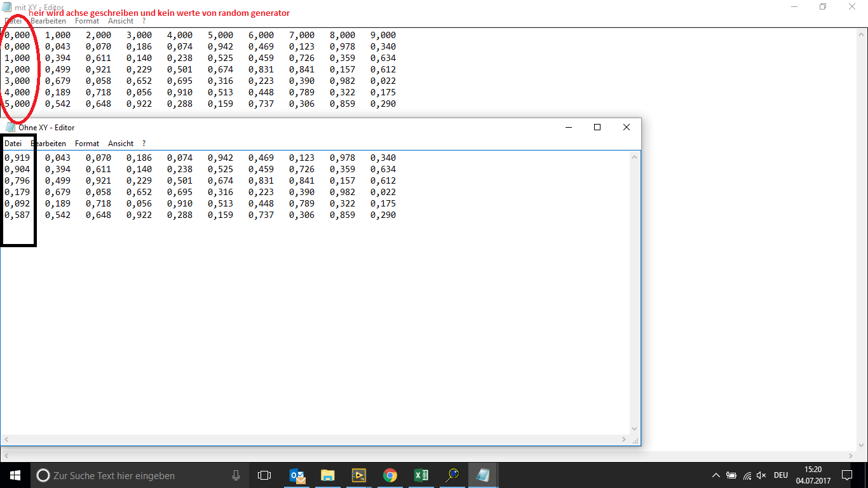Switch the DEU keyboard language indicator

coord(781,475)
